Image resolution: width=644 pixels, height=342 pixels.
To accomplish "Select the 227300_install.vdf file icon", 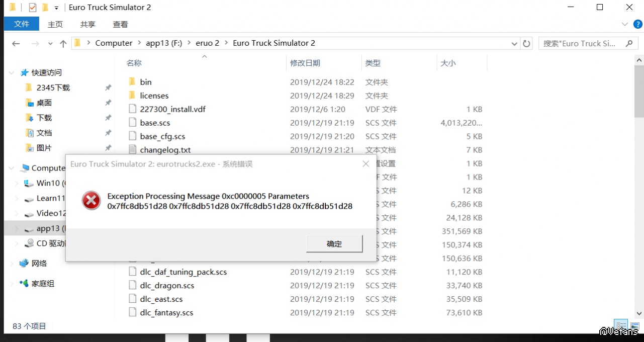I will click(132, 109).
